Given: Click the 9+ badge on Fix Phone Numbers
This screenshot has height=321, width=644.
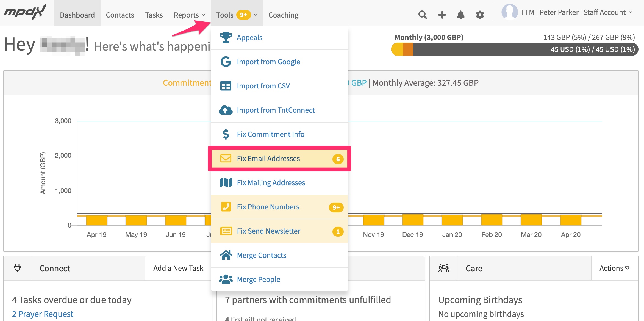Looking at the screenshot, I should pos(336,207).
